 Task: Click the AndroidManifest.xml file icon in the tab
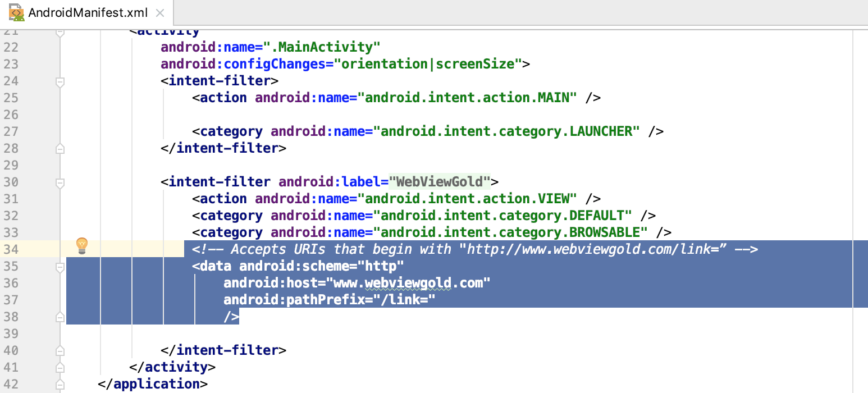coord(17,12)
